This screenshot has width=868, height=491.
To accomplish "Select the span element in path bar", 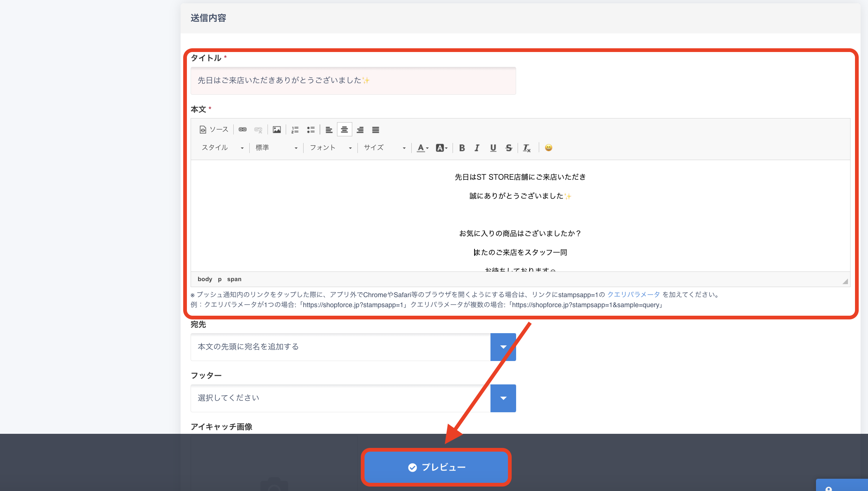I will 234,279.
